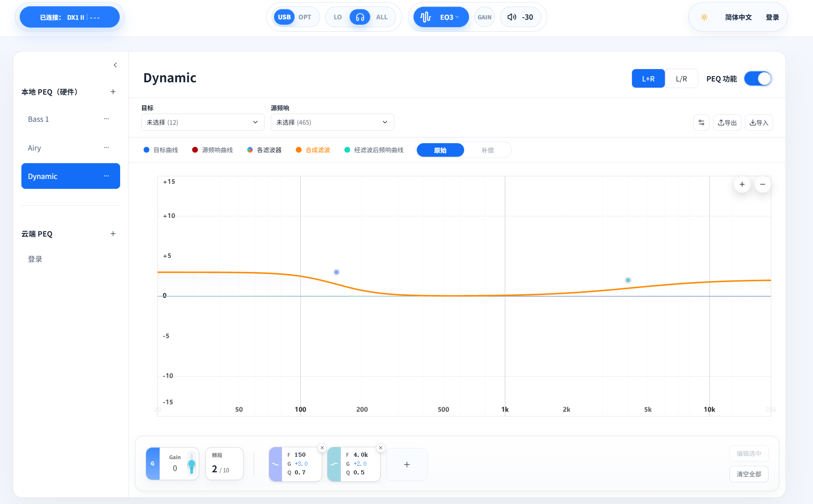This screenshot has height=504, width=813.
Task: Switch to L/R channel mode
Action: pyautogui.click(x=681, y=79)
